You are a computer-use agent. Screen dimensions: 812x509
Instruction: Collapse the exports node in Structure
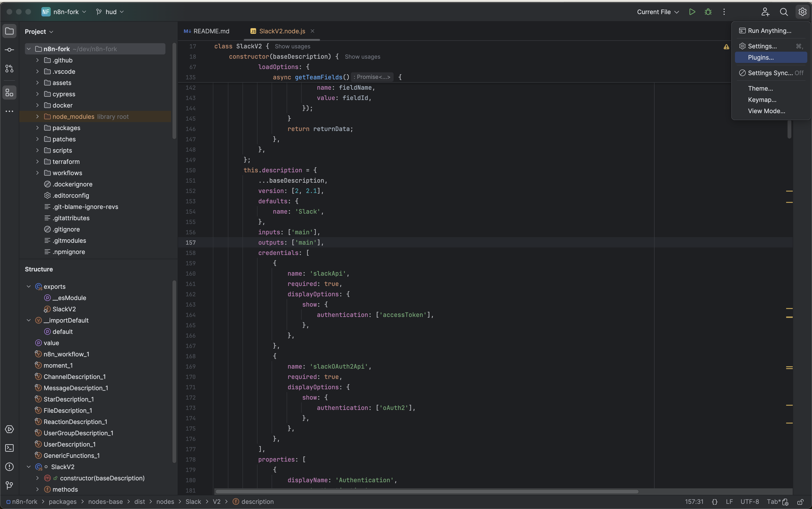point(29,286)
